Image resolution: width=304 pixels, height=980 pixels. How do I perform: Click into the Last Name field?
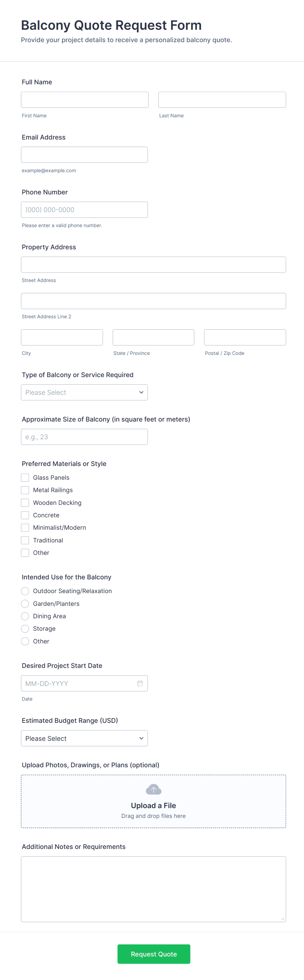pyautogui.click(x=222, y=100)
